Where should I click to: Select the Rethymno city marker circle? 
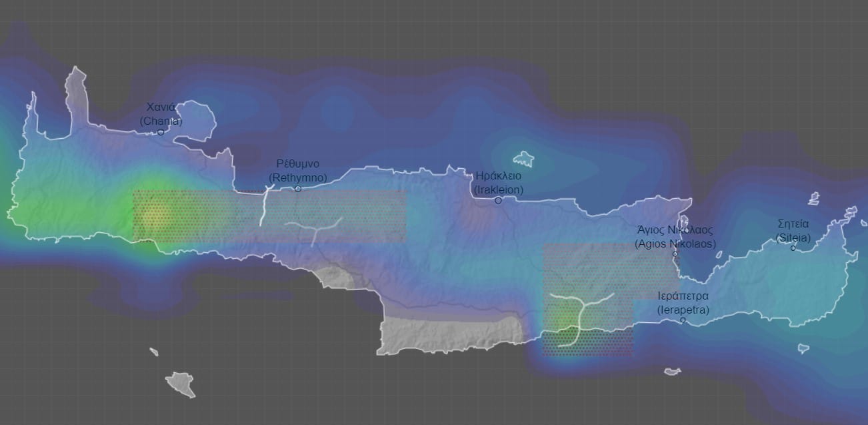(298, 189)
